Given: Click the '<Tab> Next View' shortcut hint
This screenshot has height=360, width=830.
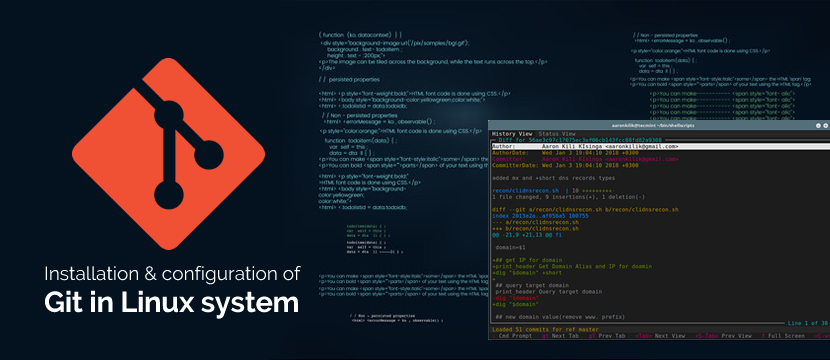Looking at the screenshot, I should [x=660, y=336].
